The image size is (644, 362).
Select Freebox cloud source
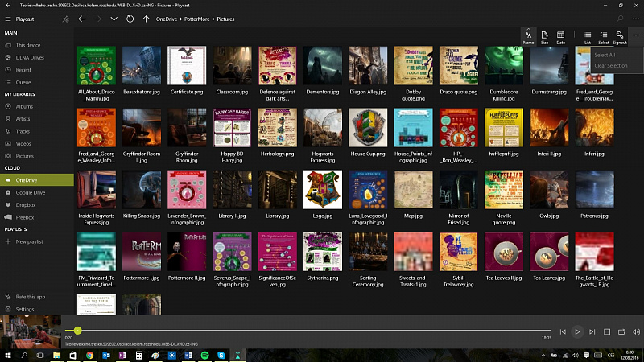(37, 217)
